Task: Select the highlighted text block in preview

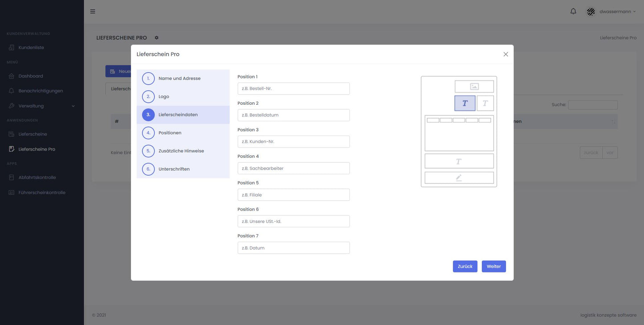Action: coord(465,103)
